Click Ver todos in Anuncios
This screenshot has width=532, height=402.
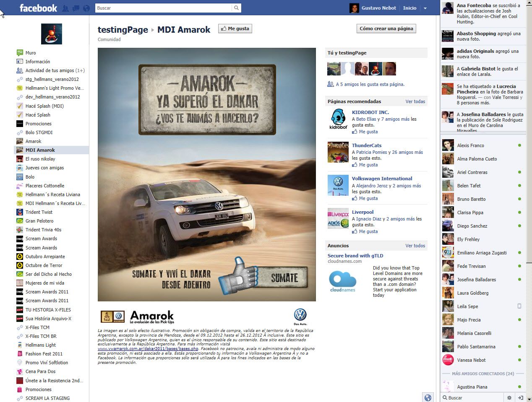415,246
